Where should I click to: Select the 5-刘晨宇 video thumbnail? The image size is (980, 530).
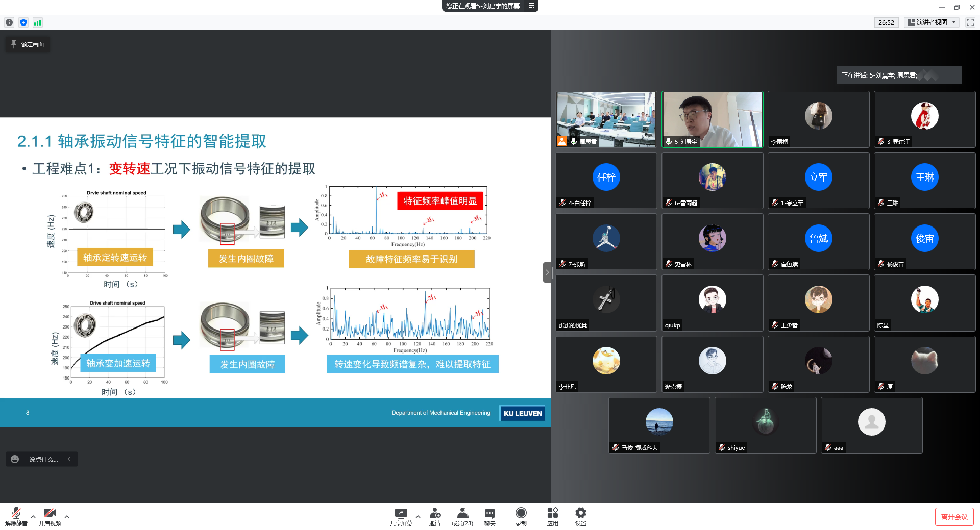[712, 119]
